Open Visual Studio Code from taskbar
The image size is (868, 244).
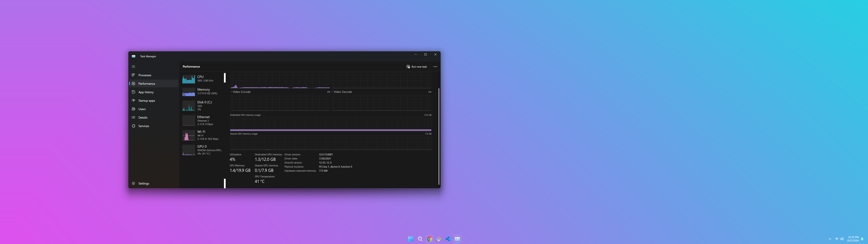(448, 239)
